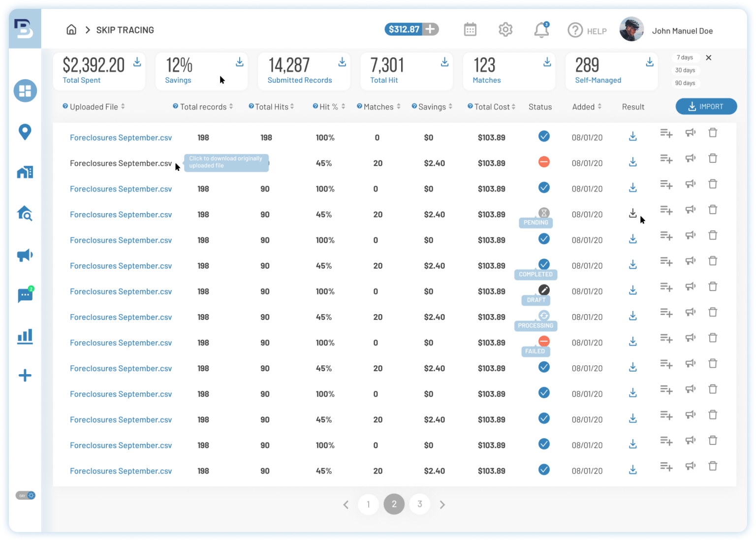This screenshot has width=756, height=541.
Task: Open the Home breadcrumb icon
Action: click(71, 30)
